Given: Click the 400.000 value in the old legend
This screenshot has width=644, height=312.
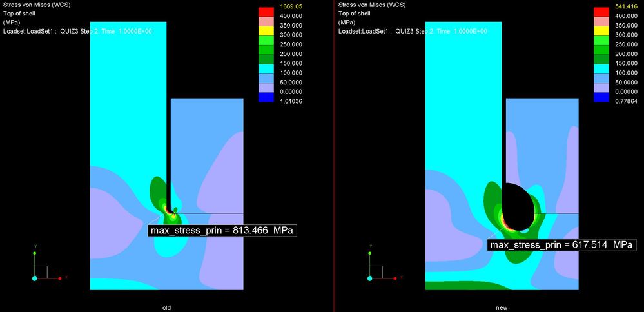Looking at the screenshot, I should [291, 15].
